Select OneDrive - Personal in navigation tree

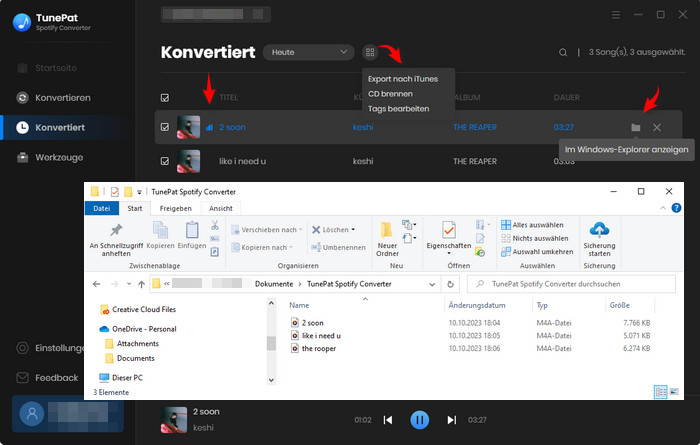point(138,329)
